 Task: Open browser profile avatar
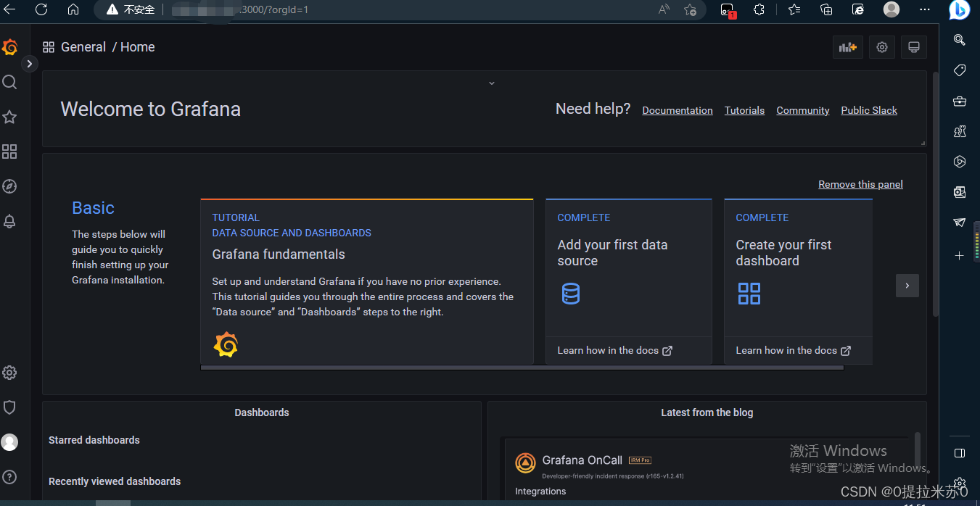(x=892, y=9)
